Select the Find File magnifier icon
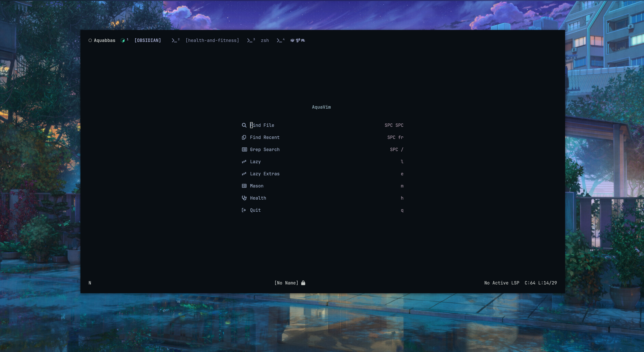 coord(244,125)
